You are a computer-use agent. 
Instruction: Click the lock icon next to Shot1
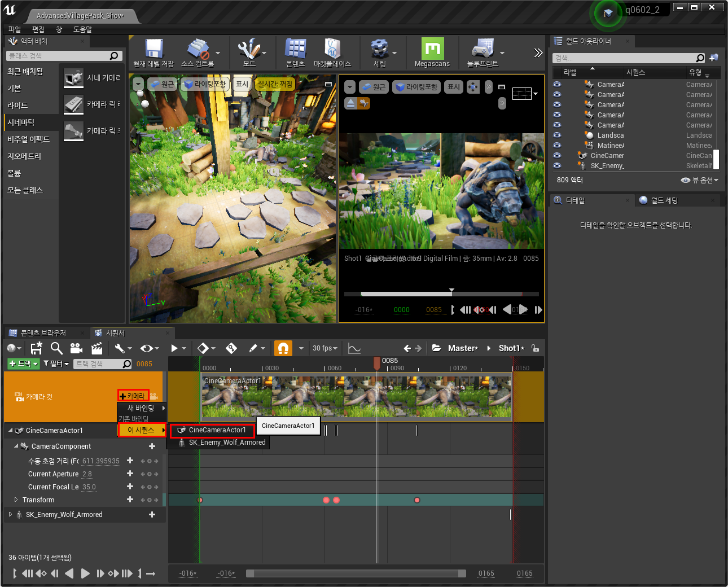pyautogui.click(x=535, y=348)
